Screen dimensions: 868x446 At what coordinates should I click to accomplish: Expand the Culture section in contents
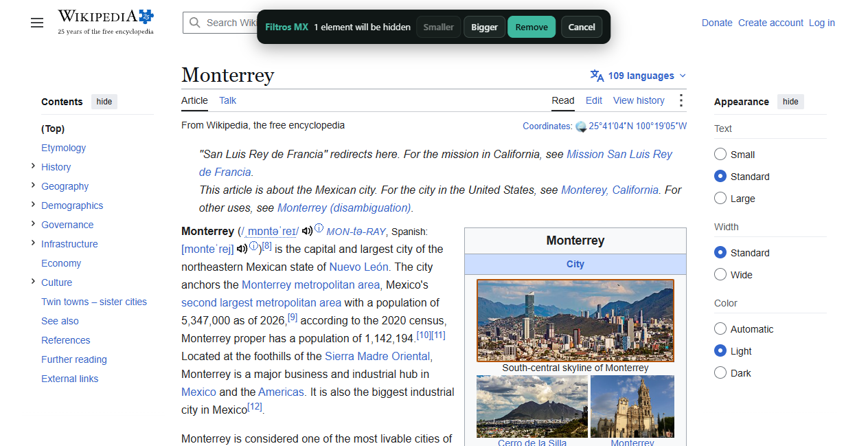33,282
